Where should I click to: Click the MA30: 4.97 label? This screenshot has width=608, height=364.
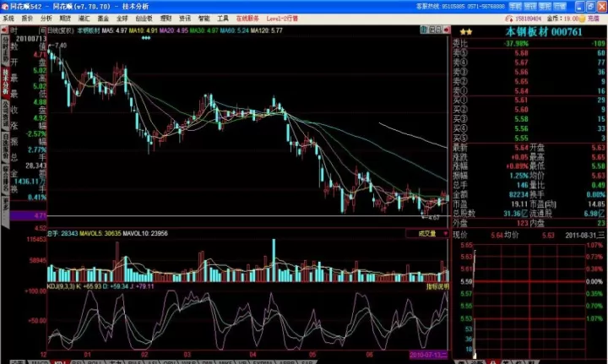pyautogui.click(x=204, y=30)
